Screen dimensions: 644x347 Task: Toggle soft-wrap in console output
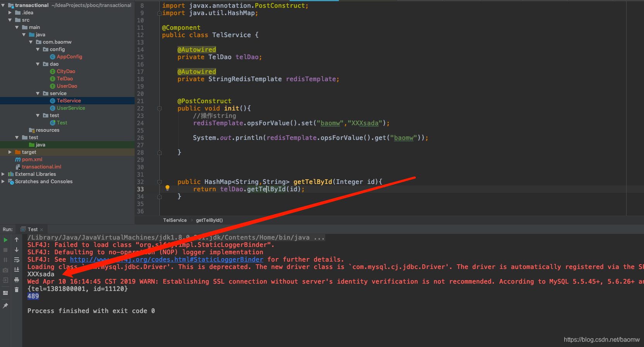pos(17,260)
